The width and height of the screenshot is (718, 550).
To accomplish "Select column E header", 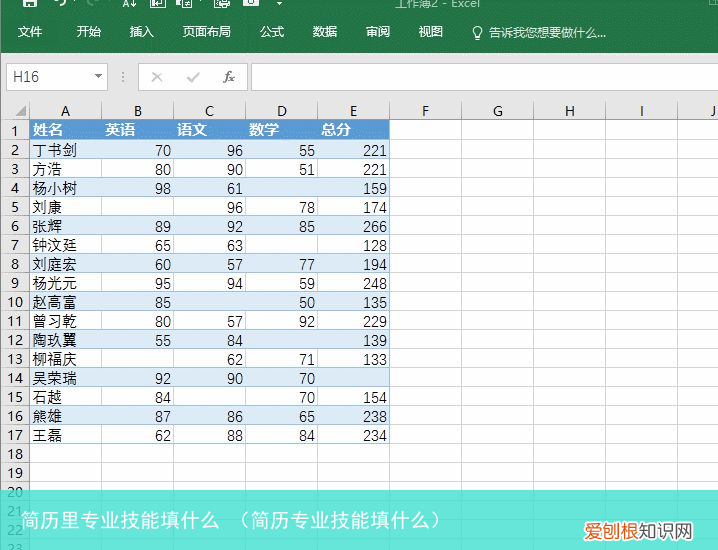I will click(x=353, y=111).
